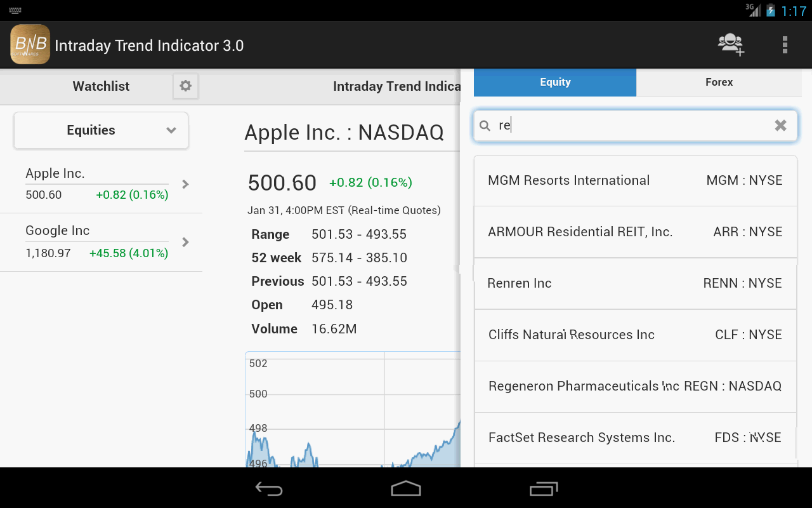Select Renren Inc search result

(635, 283)
